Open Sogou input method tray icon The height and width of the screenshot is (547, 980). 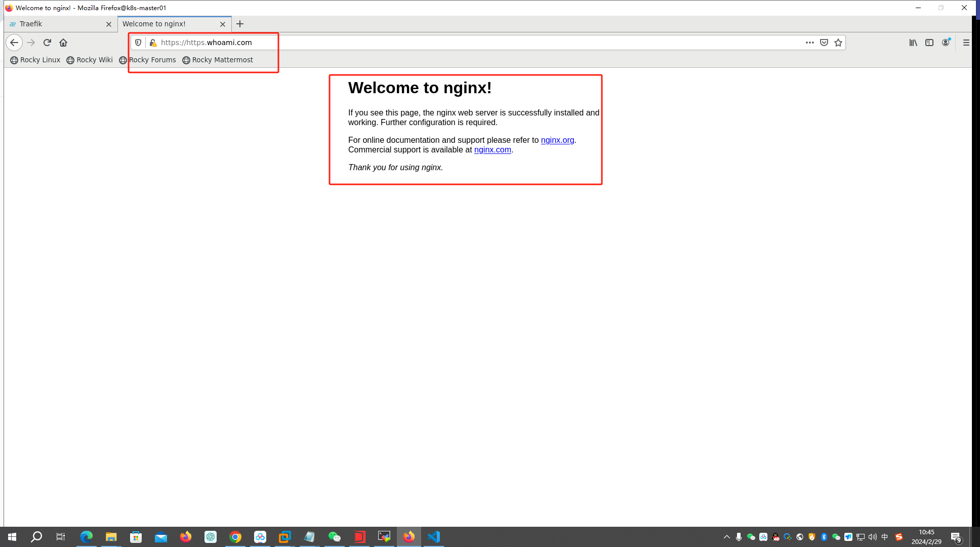pyautogui.click(x=899, y=537)
